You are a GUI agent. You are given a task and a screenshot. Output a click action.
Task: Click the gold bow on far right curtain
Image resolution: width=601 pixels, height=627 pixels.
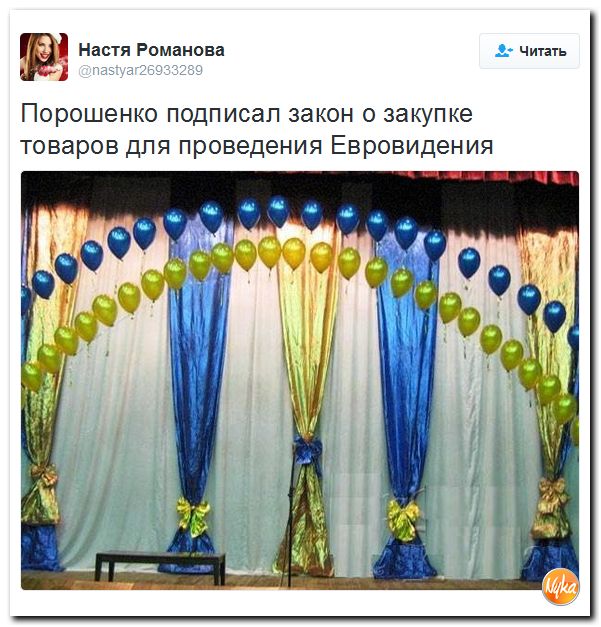coord(552,496)
